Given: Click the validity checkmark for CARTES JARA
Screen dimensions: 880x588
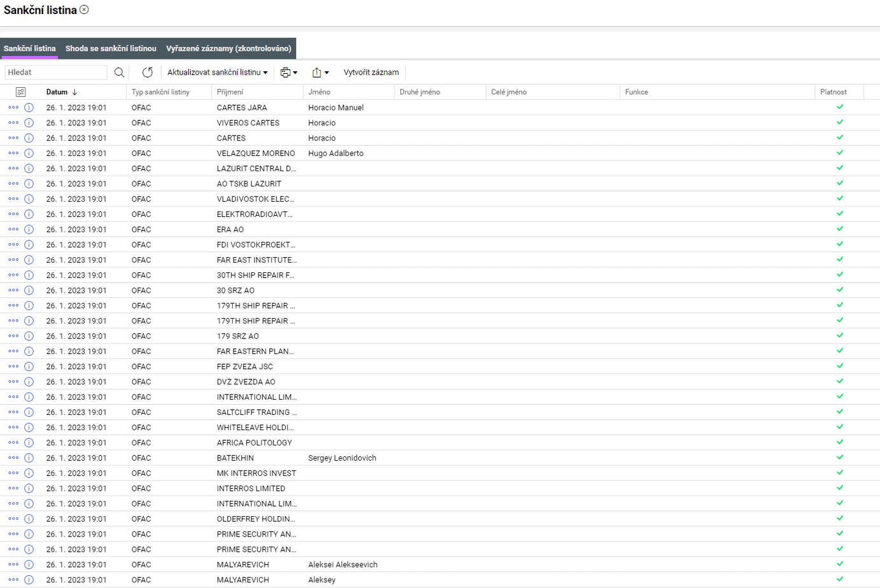Looking at the screenshot, I should (840, 107).
